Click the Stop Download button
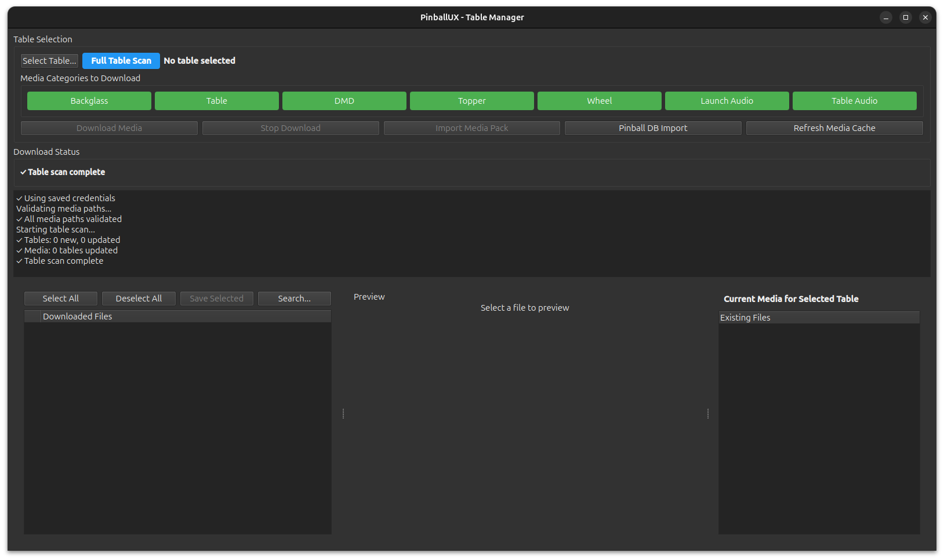This screenshot has width=944, height=560. tap(291, 128)
